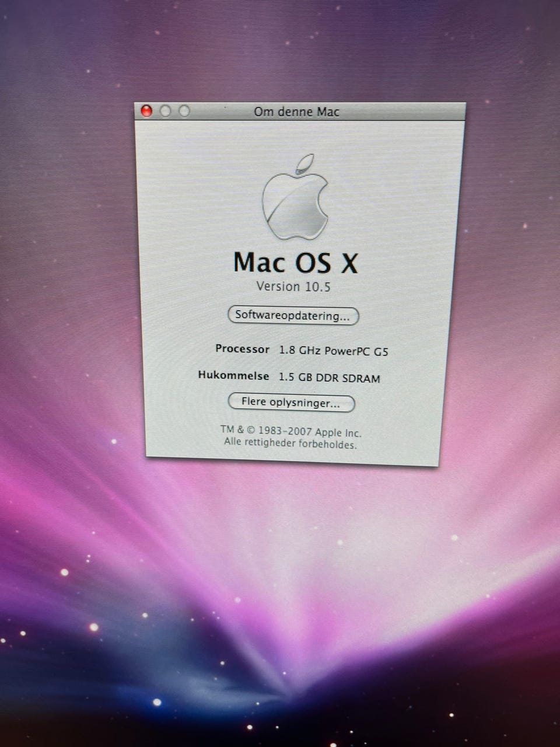560x747 pixels.
Task: Click the Processor label
Action: (242, 348)
